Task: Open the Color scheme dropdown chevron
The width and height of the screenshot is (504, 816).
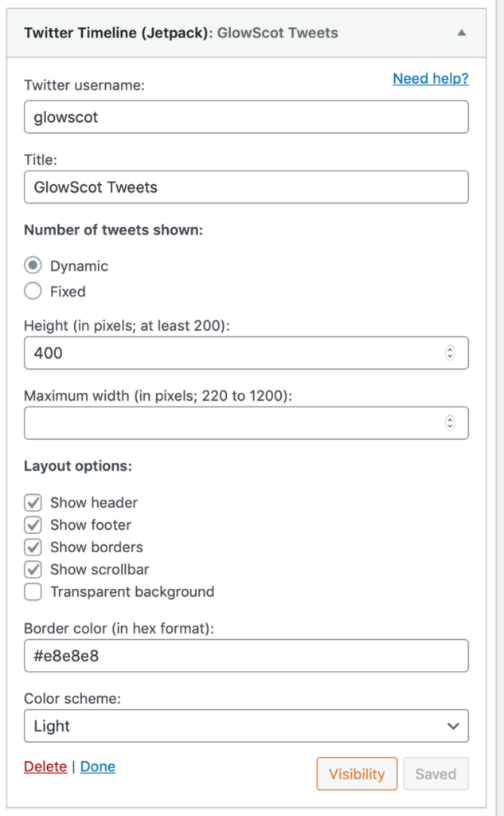Action: [x=455, y=726]
